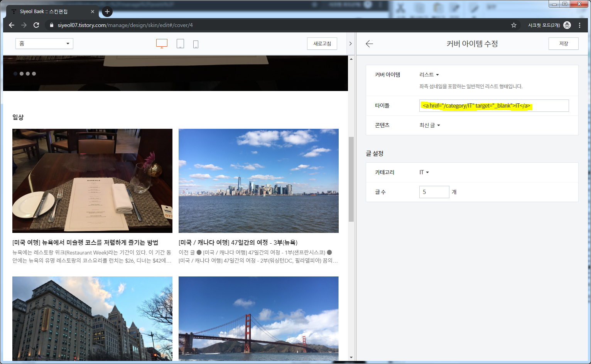
Task: Switch preview to desktop view
Action: [162, 44]
